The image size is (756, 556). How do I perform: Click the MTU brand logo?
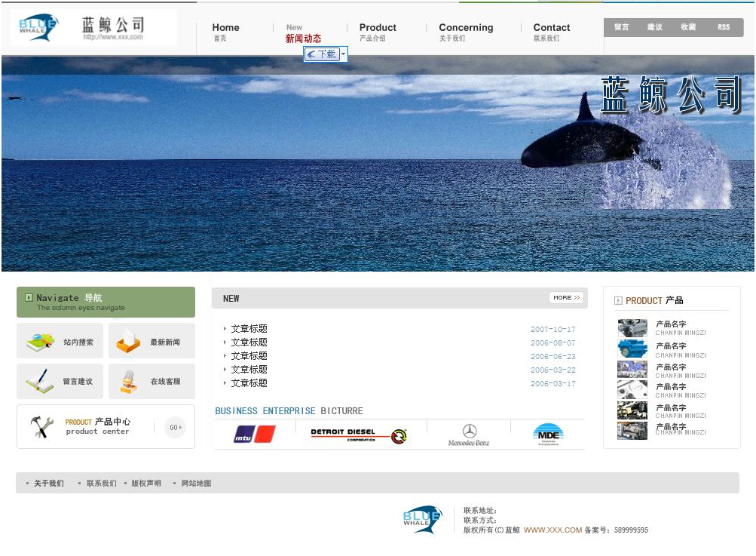[254, 435]
